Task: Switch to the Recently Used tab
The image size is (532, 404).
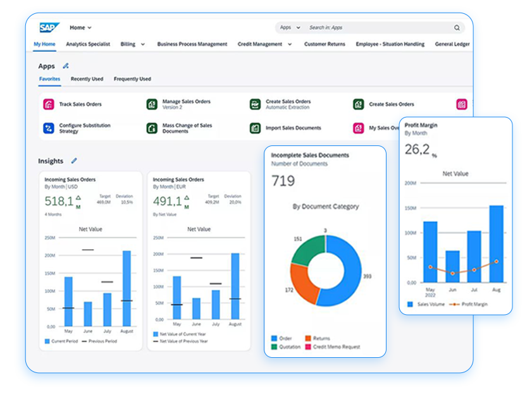Action: pyautogui.click(x=87, y=79)
